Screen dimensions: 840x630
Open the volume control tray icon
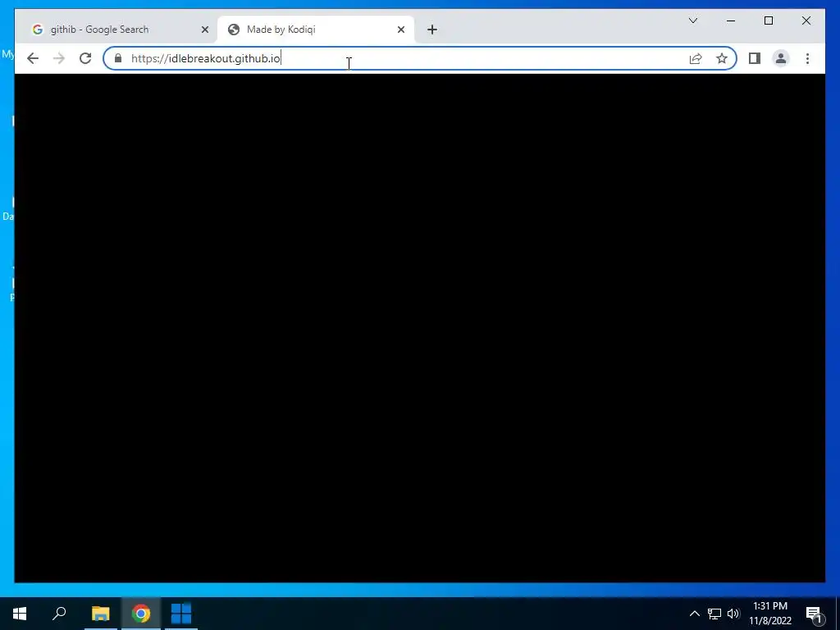click(733, 614)
